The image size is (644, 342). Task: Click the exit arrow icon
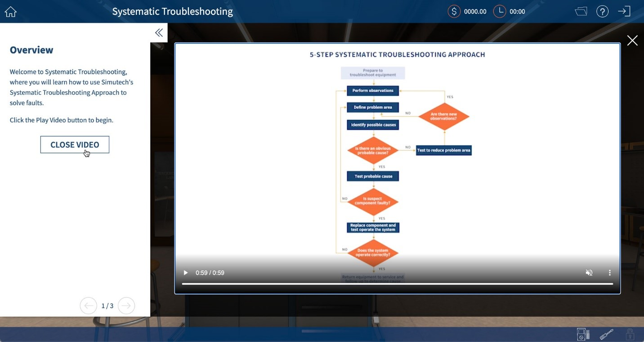pyautogui.click(x=624, y=12)
